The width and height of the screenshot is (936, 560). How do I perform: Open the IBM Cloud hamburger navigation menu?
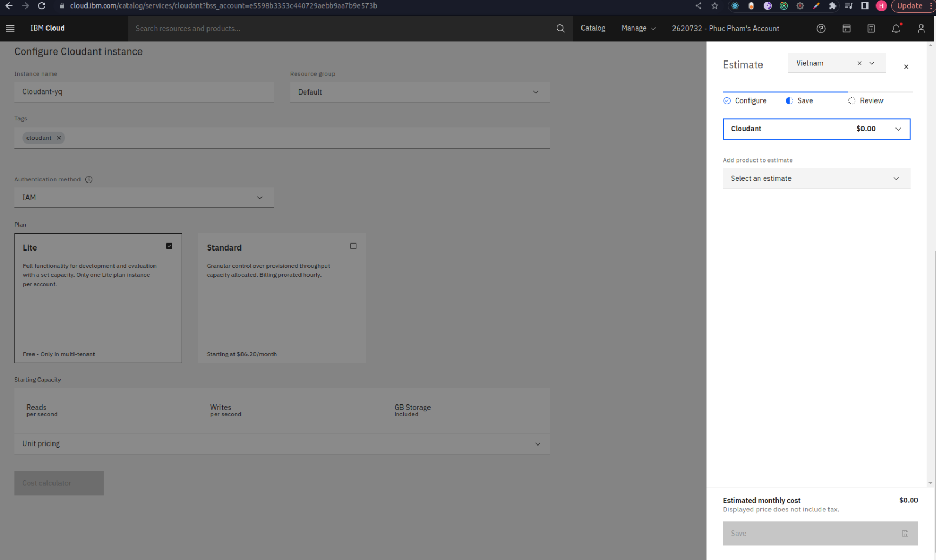pyautogui.click(x=10, y=28)
